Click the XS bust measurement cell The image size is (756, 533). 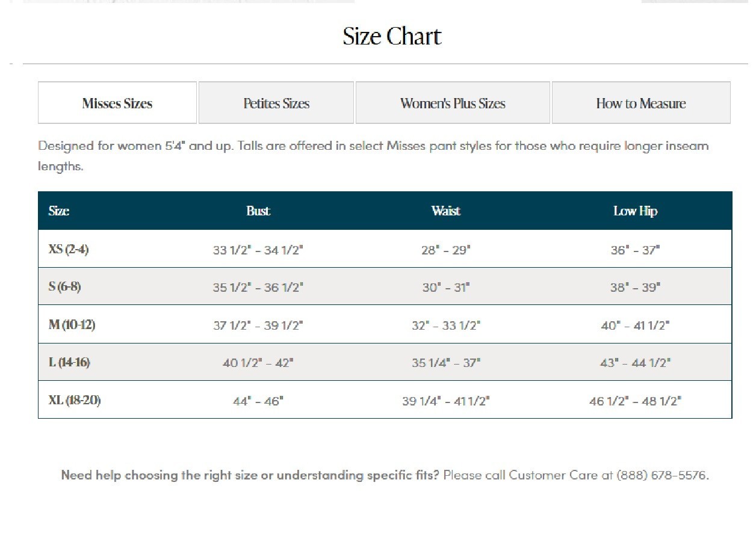point(258,250)
